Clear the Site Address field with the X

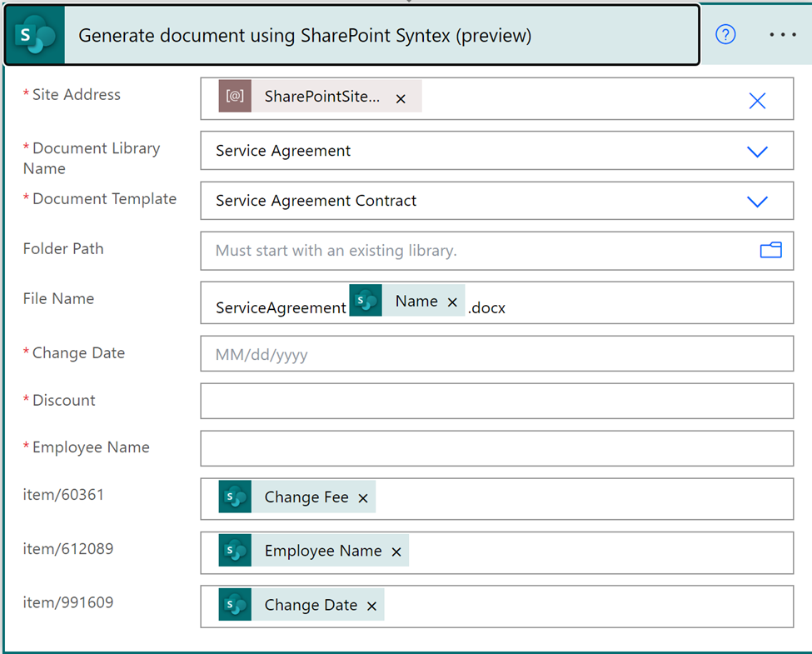(x=757, y=101)
